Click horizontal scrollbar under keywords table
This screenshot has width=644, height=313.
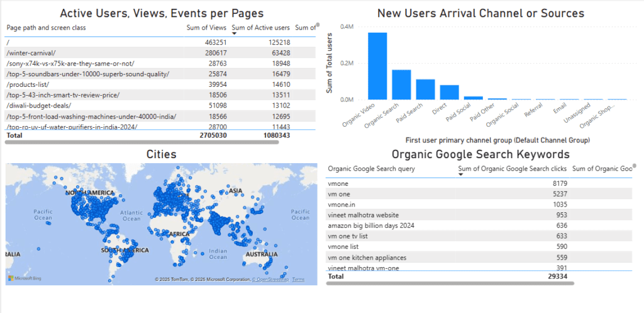(450, 283)
